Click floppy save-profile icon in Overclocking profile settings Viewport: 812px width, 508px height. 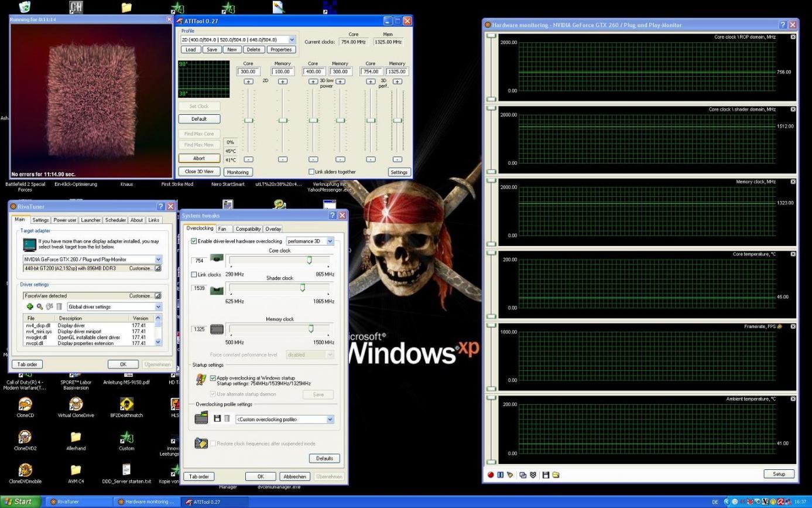(x=217, y=418)
